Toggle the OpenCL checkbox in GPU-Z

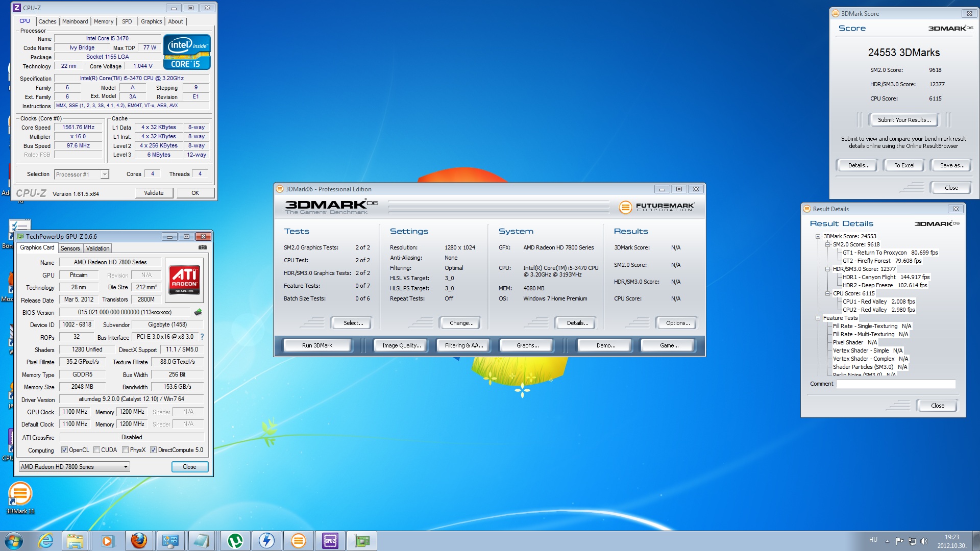[64, 450]
